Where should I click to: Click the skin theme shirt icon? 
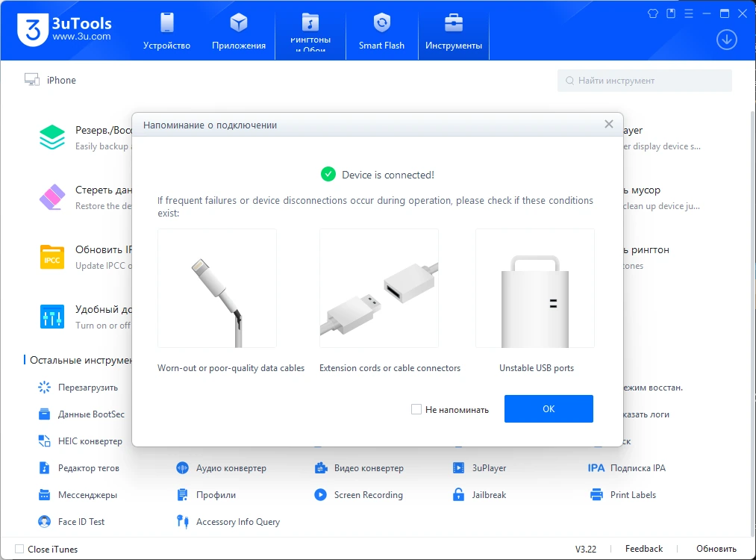(653, 13)
